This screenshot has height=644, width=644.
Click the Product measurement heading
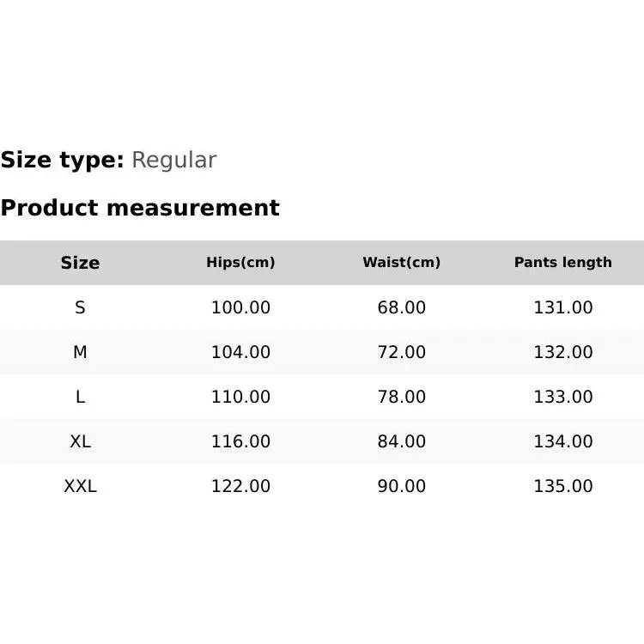(x=140, y=208)
